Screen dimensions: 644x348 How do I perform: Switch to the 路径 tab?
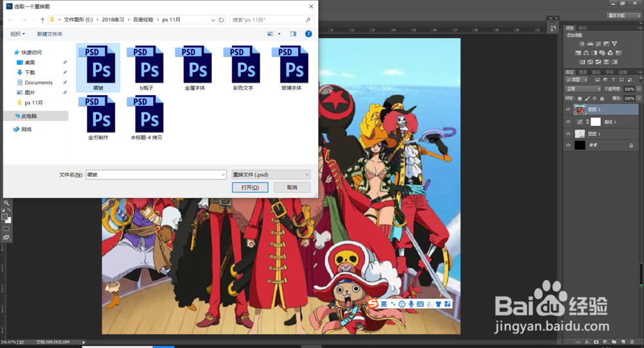click(x=596, y=72)
